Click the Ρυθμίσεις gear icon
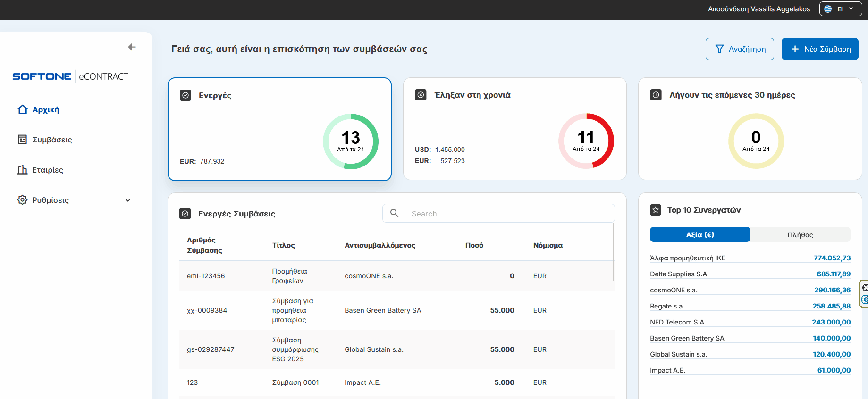The height and width of the screenshot is (399, 868). point(22,200)
